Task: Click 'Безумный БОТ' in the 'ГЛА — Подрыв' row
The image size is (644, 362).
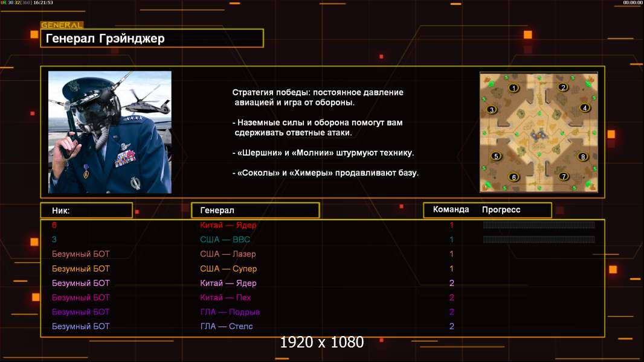Action: 80,311
